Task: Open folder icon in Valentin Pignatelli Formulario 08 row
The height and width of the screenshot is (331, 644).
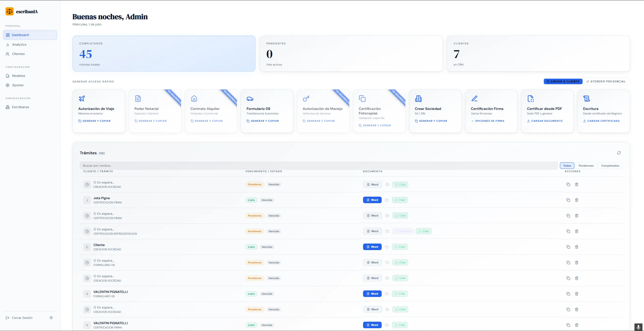Action: 387,294
